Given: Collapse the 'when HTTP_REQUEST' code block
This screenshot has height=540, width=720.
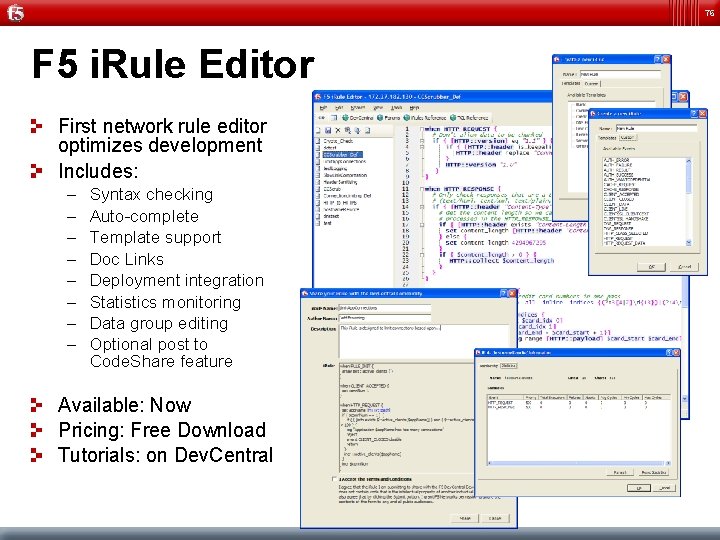Looking at the screenshot, I should pos(422,129).
